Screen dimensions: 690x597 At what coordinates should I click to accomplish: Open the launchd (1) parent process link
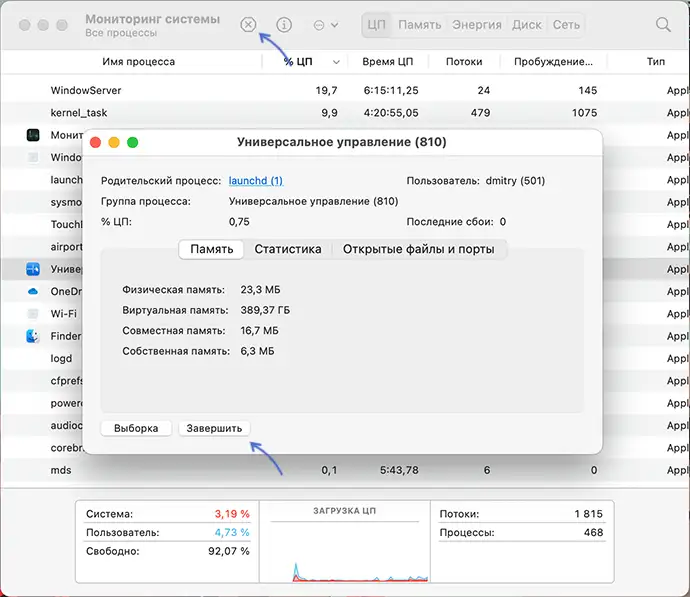(x=256, y=181)
